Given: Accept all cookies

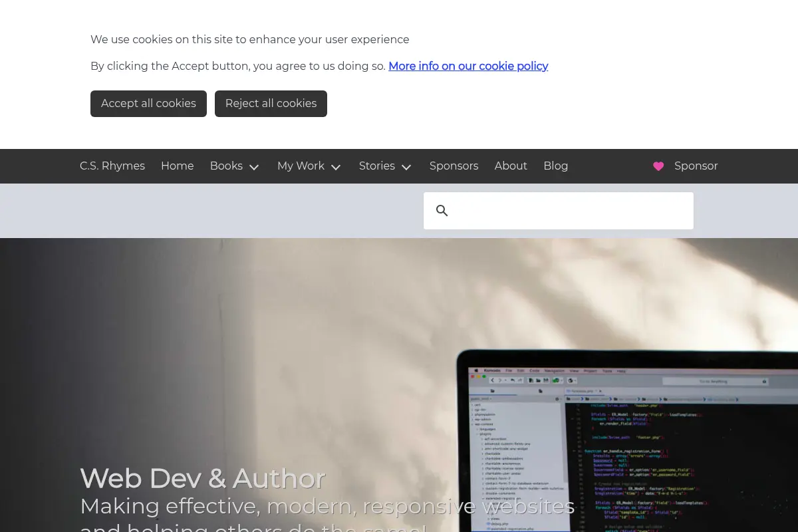Looking at the screenshot, I should point(148,104).
